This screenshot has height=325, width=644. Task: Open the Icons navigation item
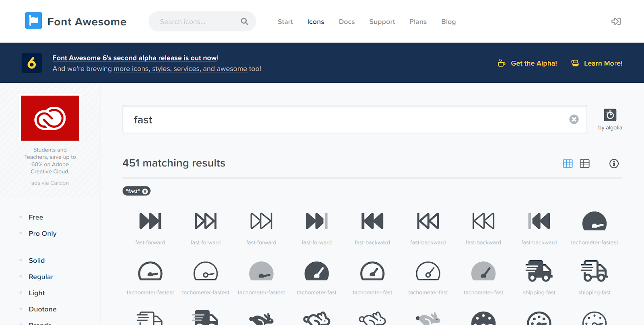(x=316, y=22)
